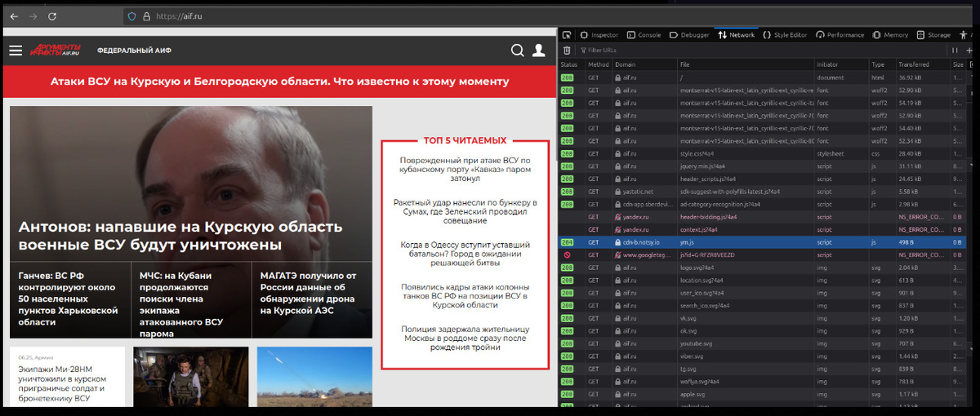Open the Антонов headline article
This screenshot has height=416, width=980.
(x=180, y=236)
